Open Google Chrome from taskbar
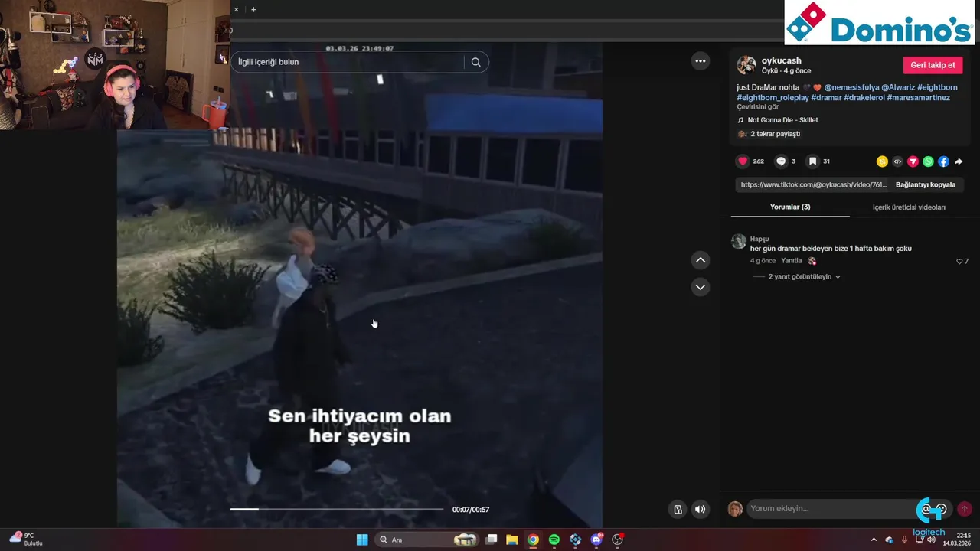The height and width of the screenshot is (551, 980). [533, 540]
